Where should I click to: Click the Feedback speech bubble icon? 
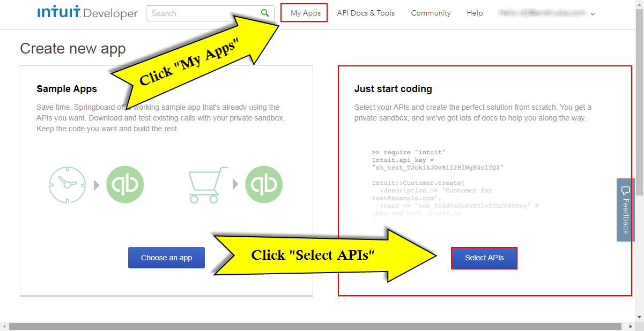click(625, 190)
